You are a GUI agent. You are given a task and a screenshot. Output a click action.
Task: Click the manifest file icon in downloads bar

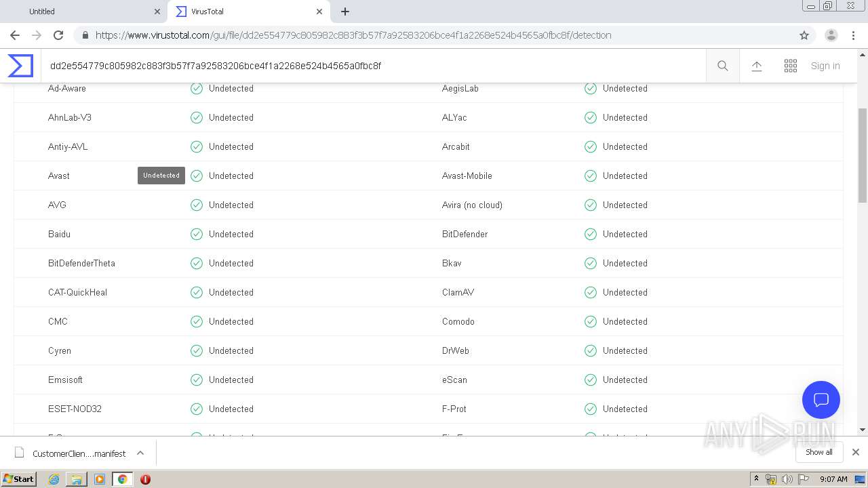click(x=20, y=453)
